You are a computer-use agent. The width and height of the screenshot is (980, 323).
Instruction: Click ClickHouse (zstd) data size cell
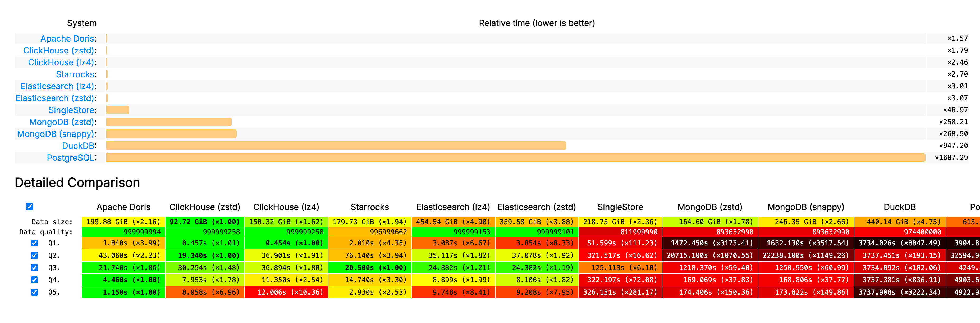click(204, 222)
